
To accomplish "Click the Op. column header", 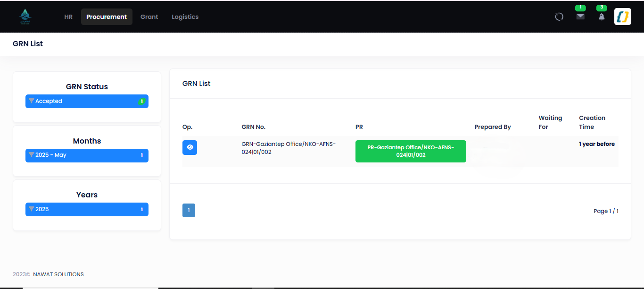I will 188,127.
